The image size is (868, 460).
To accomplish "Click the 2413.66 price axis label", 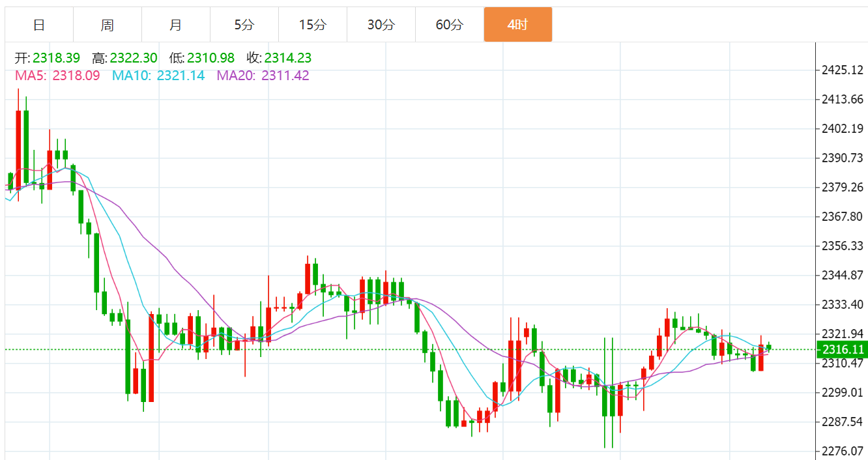I will point(843,99).
